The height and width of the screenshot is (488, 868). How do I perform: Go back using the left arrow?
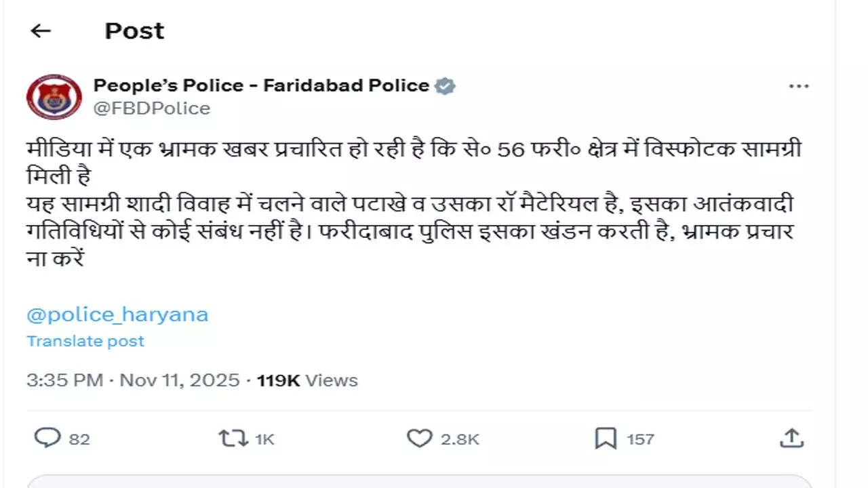click(x=41, y=31)
